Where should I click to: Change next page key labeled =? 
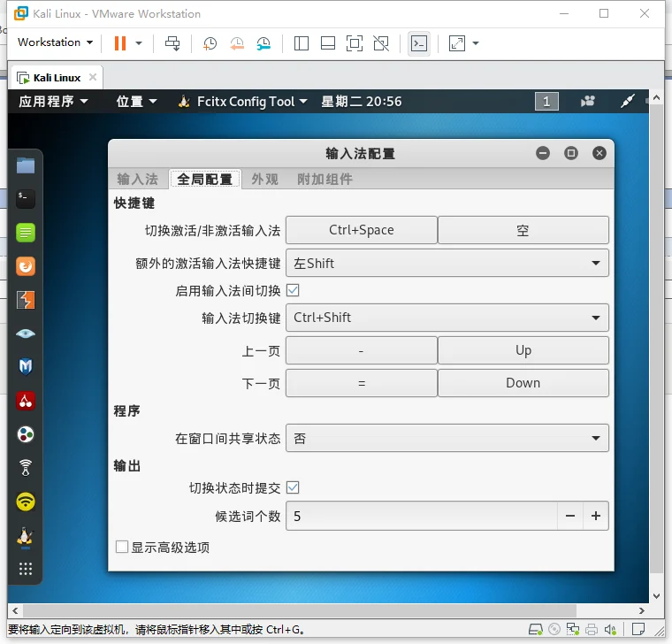point(362,383)
